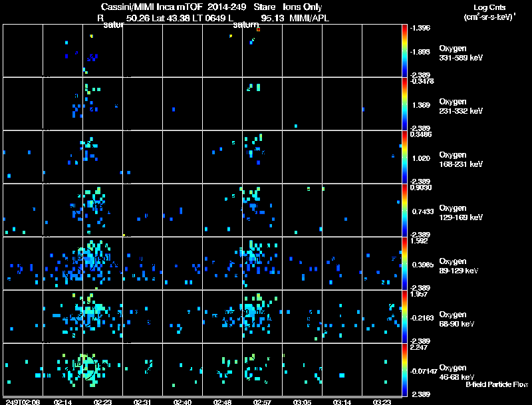Click the '-1.893' colorbar midpoint value
Screen dimensions: 532x405
pyautogui.click(x=420, y=52)
